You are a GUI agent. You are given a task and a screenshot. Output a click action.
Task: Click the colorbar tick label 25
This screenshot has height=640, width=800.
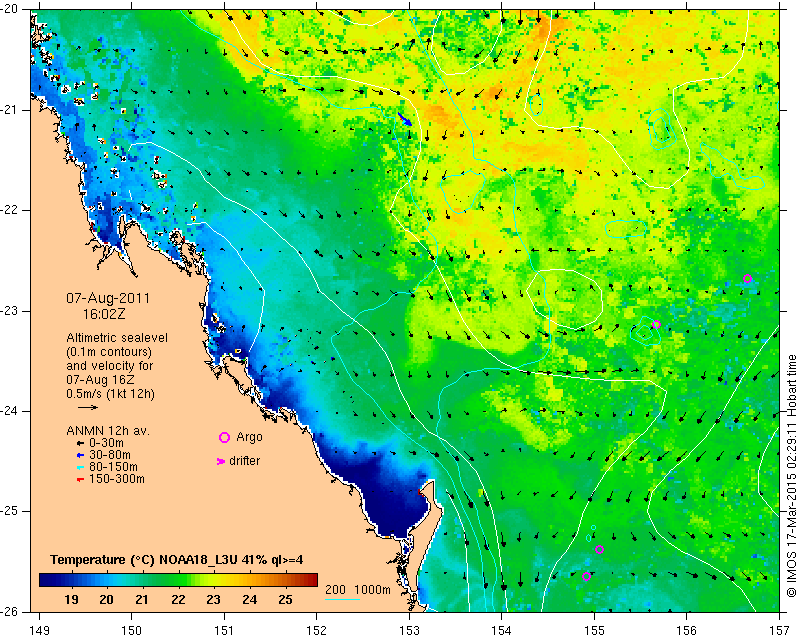tap(285, 600)
